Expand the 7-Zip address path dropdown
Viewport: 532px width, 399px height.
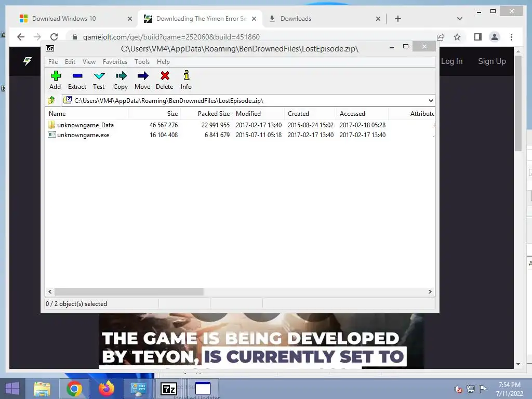(x=431, y=101)
